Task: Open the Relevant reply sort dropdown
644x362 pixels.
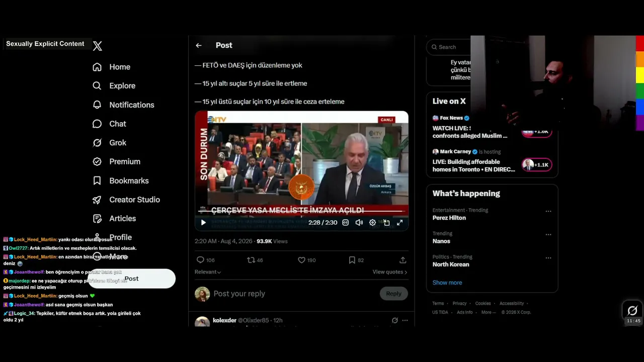Action: (x=208, y=272)
